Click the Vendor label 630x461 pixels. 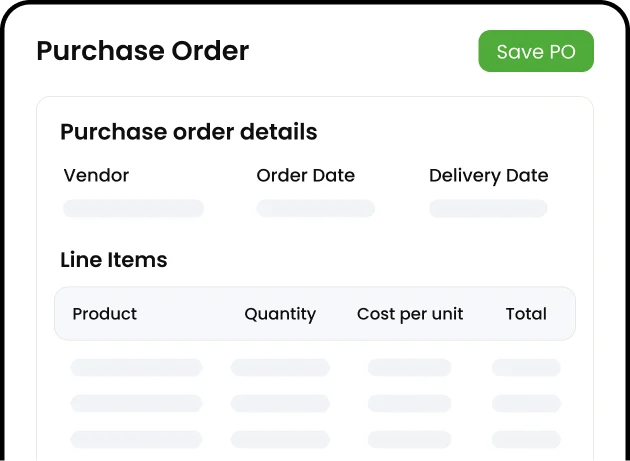click(x=96, y=175)
